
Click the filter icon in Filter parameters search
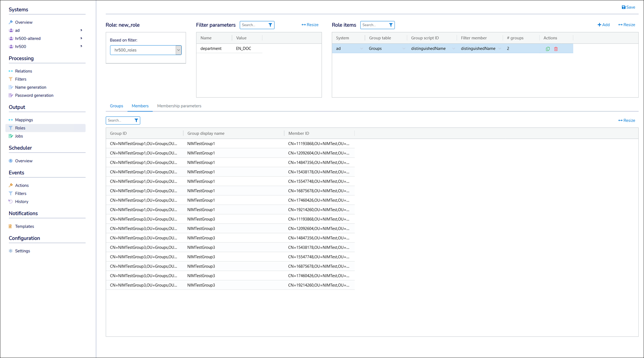(x=270, y=25)
